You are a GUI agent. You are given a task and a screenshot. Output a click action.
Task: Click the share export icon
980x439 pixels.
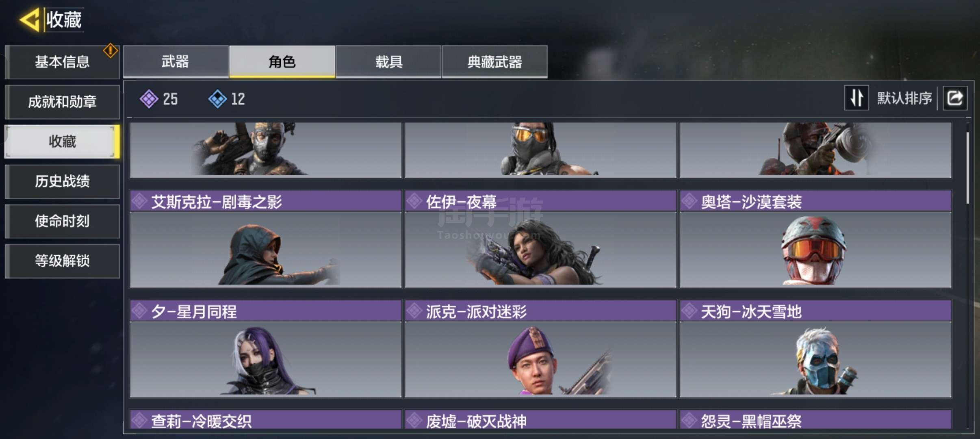[x=955, y=98]
